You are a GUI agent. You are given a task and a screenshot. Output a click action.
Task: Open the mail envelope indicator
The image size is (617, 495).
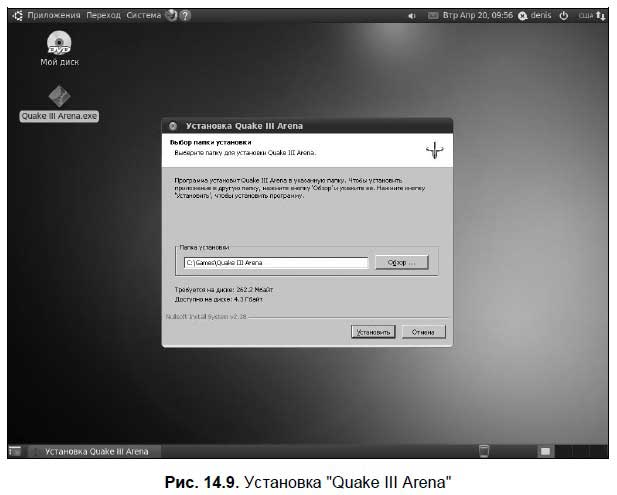point(433,16)
